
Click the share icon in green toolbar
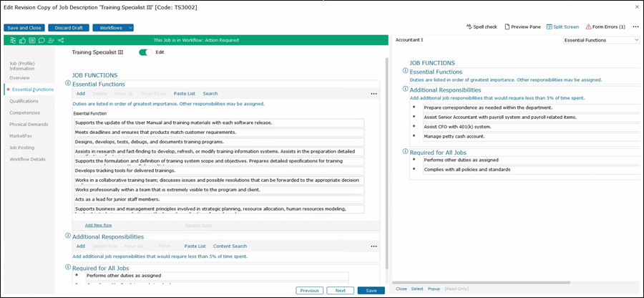(61, 40)
